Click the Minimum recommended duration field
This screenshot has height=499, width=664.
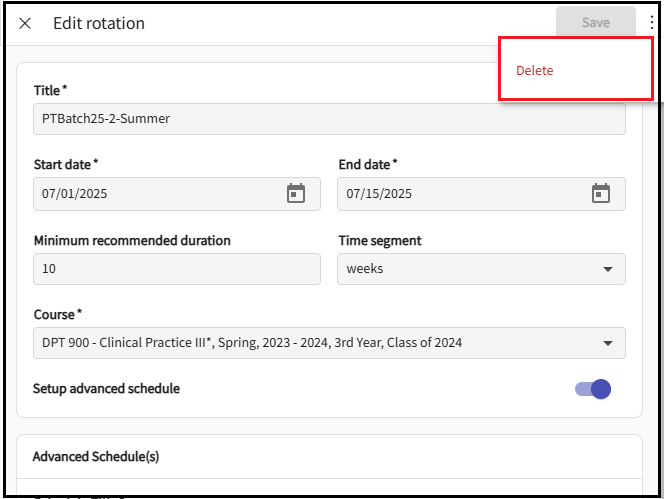177,269
